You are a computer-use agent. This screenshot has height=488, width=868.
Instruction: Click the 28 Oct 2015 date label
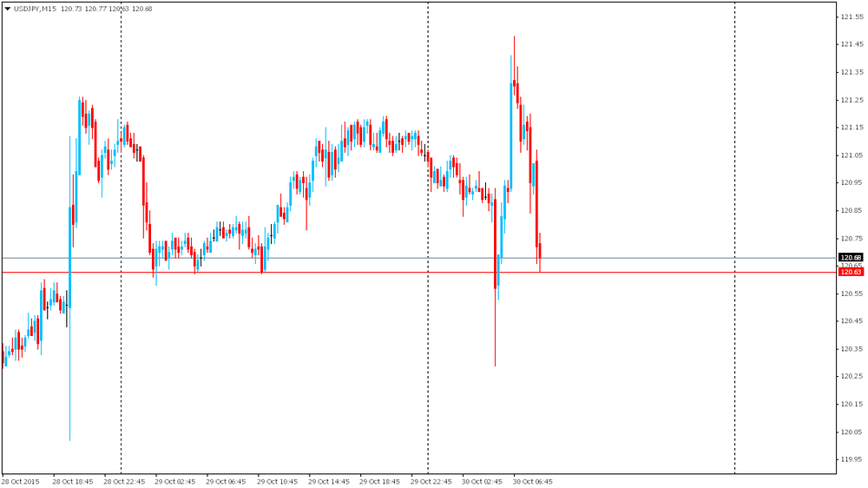pyautogui.click(x=21, y=481)
